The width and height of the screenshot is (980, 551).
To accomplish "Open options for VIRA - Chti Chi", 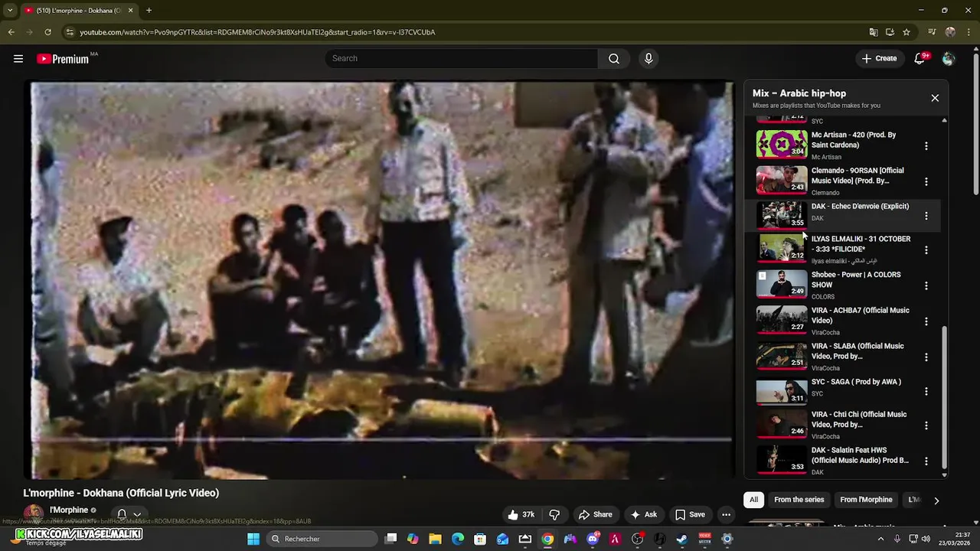I will (926, 425).
